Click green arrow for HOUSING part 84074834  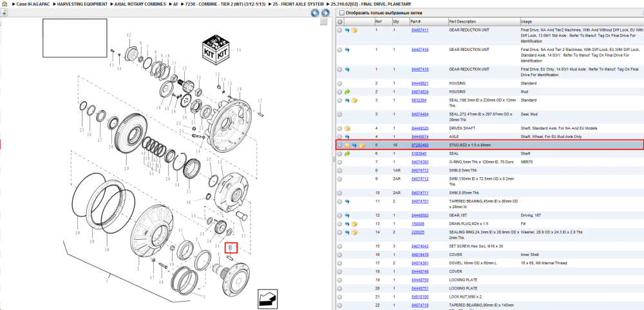click(x=347, y=92)
